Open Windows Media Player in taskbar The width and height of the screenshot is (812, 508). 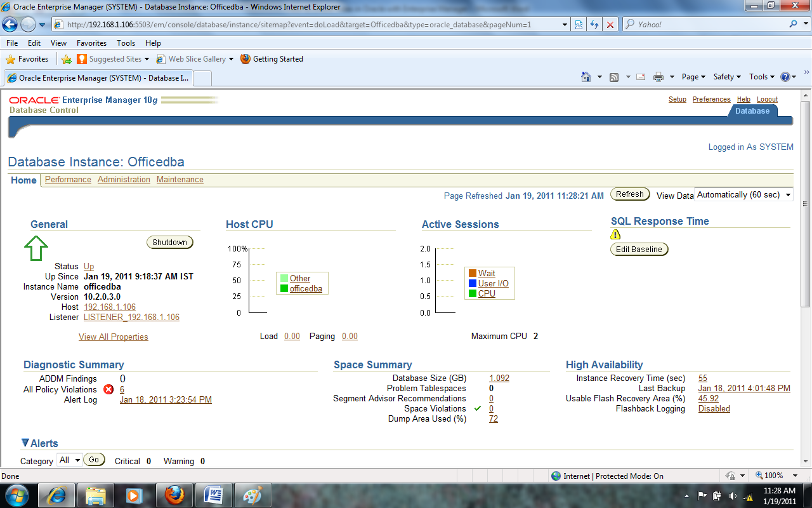[134, 495]
